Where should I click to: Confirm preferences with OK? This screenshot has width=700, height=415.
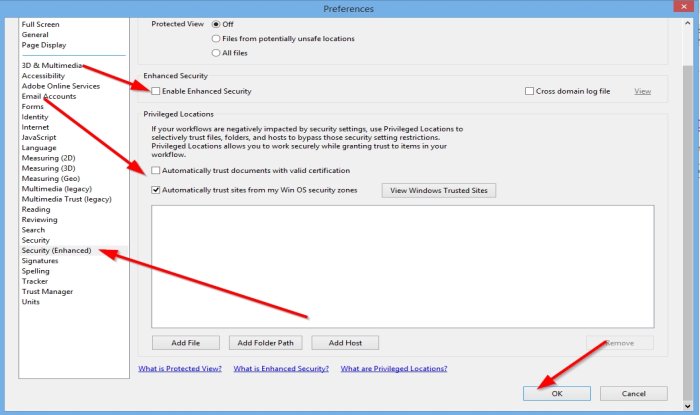coord(557,394)
